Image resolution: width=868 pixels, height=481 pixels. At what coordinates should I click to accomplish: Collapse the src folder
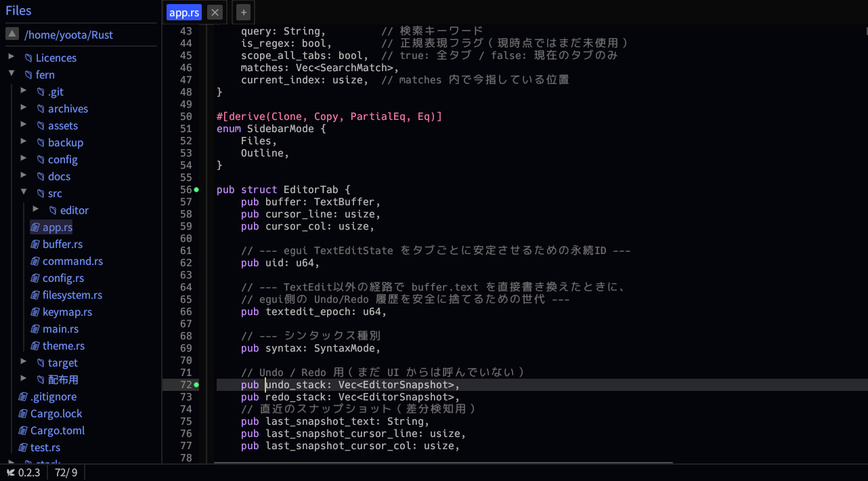[24, 192]
